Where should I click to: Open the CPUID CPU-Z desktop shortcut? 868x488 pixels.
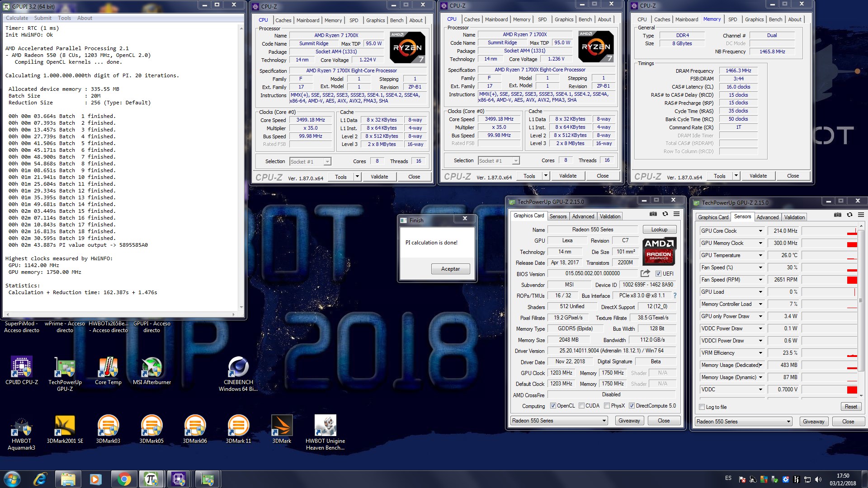[21, 371]
